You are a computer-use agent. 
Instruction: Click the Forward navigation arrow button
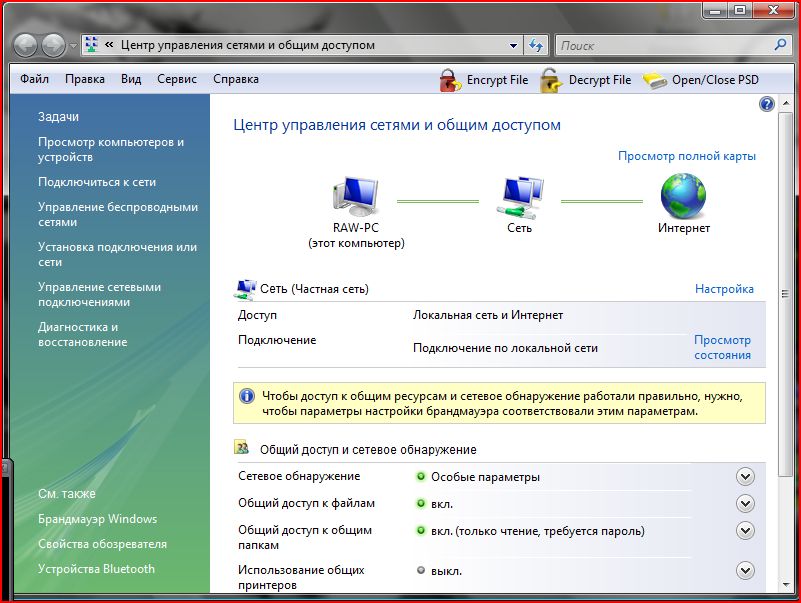point(53,45)
